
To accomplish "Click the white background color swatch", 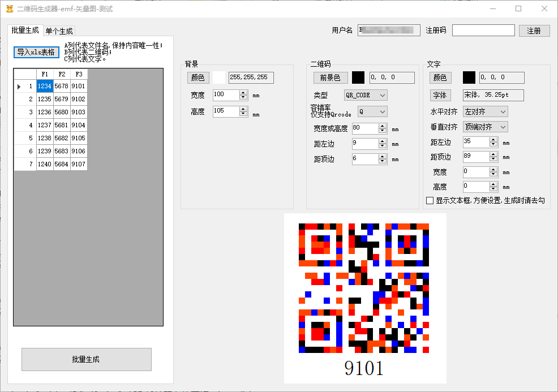I will [219, 77].
